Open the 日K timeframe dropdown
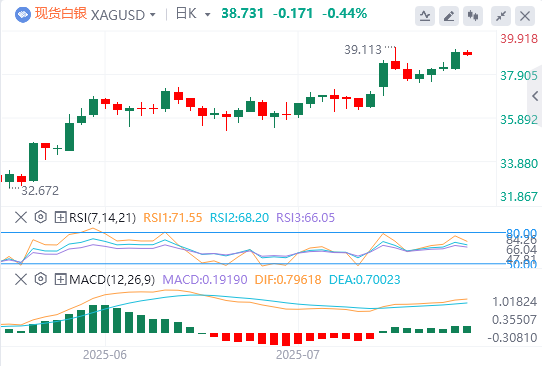Screen dimensions: 542x366 point(193,14)
